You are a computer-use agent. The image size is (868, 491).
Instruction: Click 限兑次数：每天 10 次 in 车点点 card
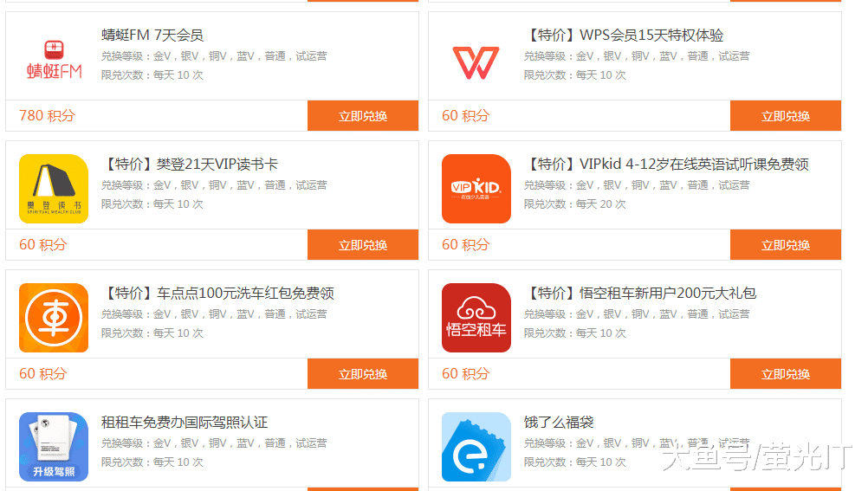(152, 333)
